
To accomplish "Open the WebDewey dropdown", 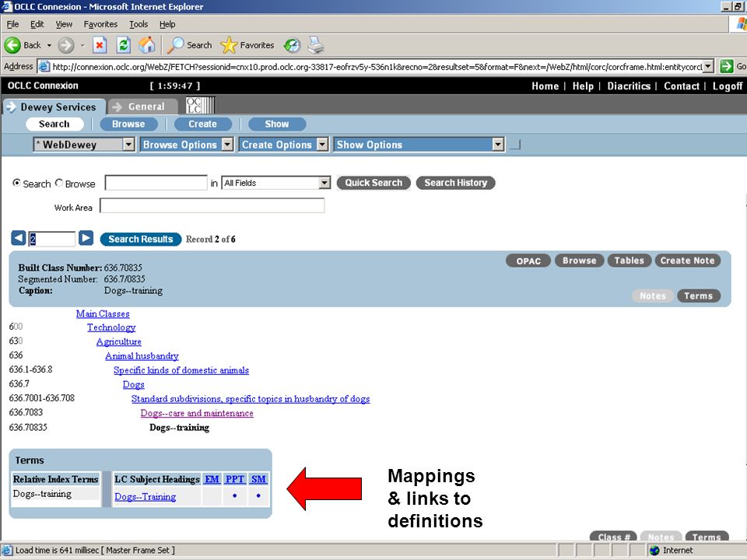I will (128, 145).
